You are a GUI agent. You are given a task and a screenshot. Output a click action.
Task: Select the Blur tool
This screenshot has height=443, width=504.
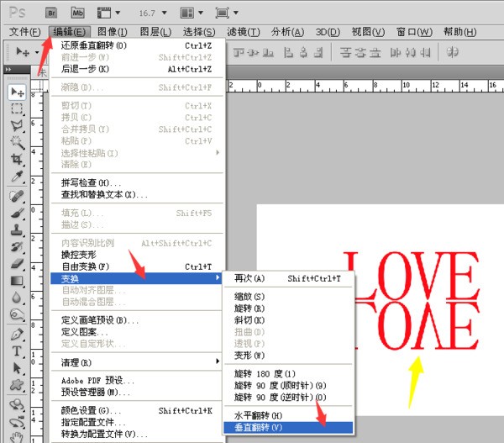click(x=17, y=298)
